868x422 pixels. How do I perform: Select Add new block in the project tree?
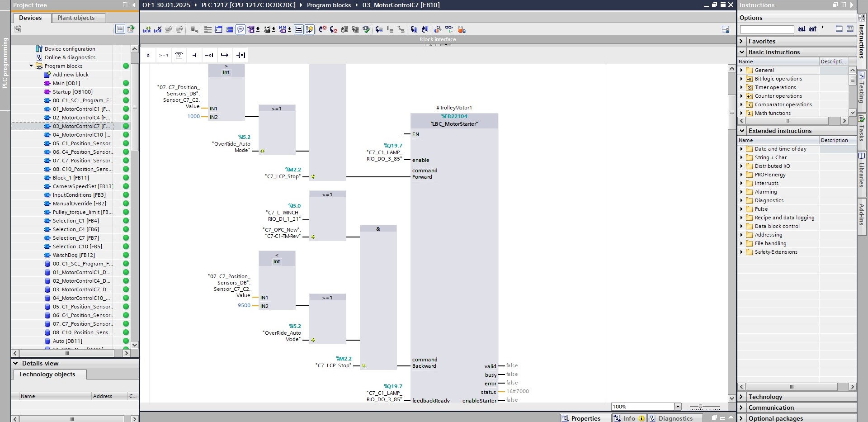coord(71,74)
